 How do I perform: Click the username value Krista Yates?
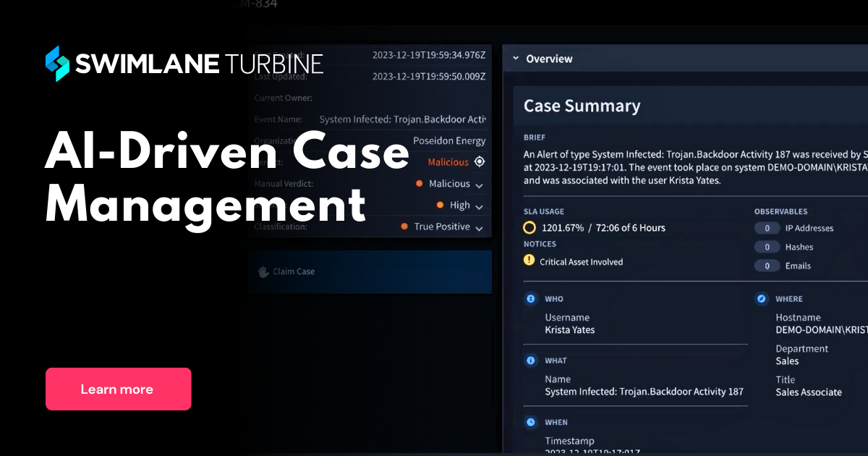point(570,330)
